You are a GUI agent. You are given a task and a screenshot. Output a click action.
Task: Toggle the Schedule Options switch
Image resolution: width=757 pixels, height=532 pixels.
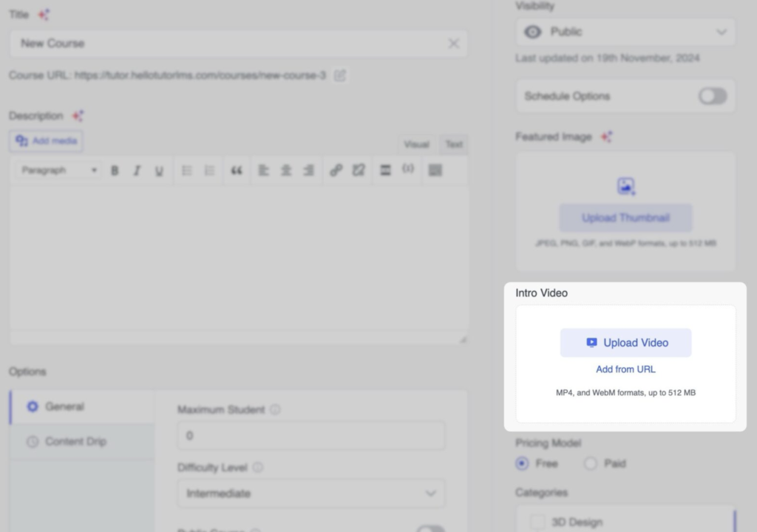[713, 96]
